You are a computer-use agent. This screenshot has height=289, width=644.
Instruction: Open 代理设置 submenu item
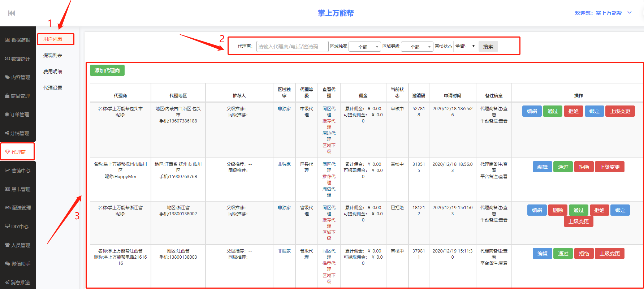point(53,88)
